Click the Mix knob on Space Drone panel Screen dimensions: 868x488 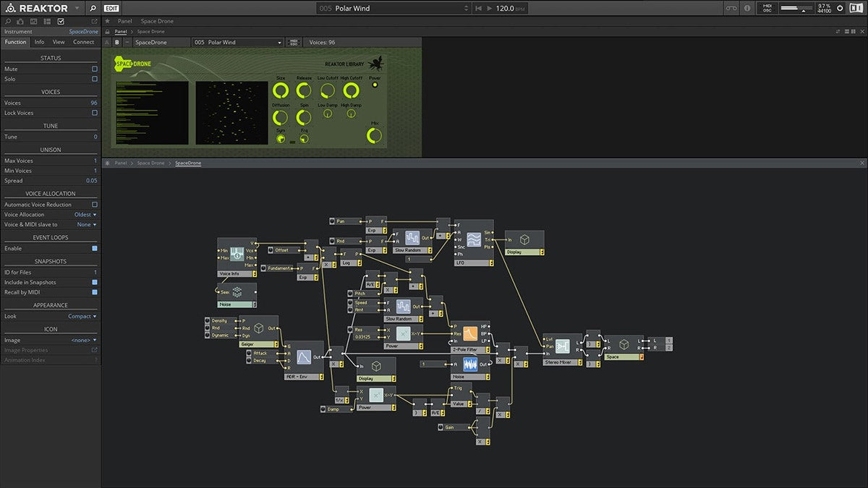pos(374,135)
